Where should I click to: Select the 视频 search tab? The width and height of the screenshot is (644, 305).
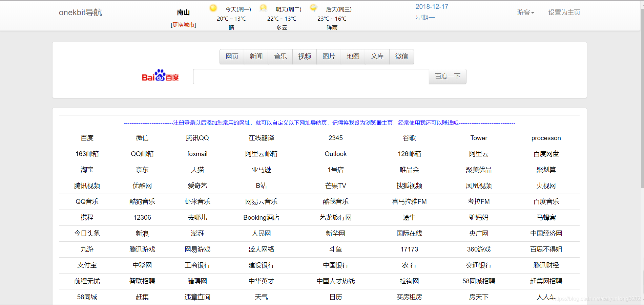click(x=305, y=57)
